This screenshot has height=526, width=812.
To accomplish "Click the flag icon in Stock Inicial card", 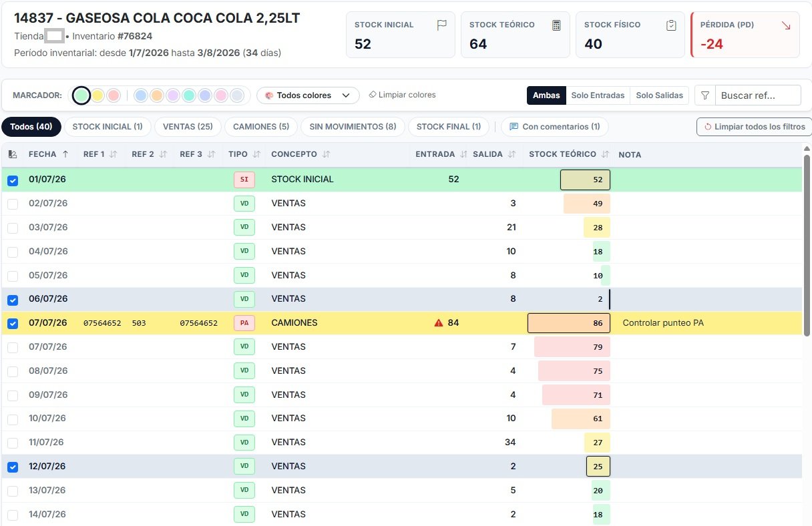I will [x=441, y=25].
